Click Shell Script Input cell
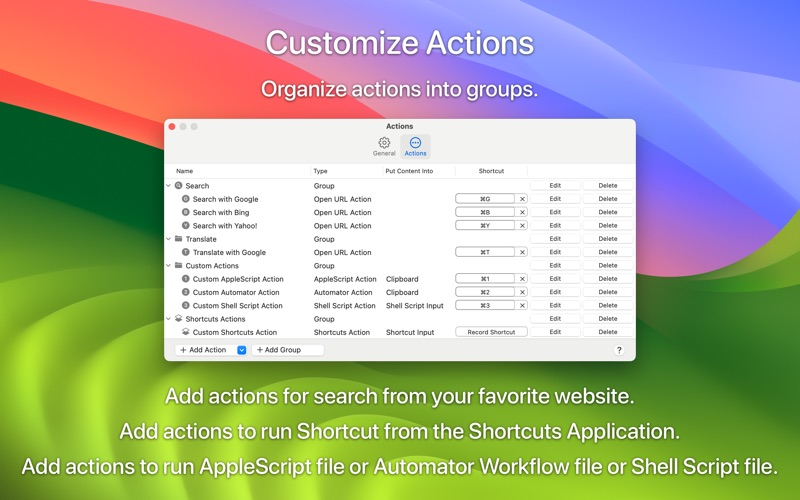This screenshot has height=500, width=800. tap(415, 306)
